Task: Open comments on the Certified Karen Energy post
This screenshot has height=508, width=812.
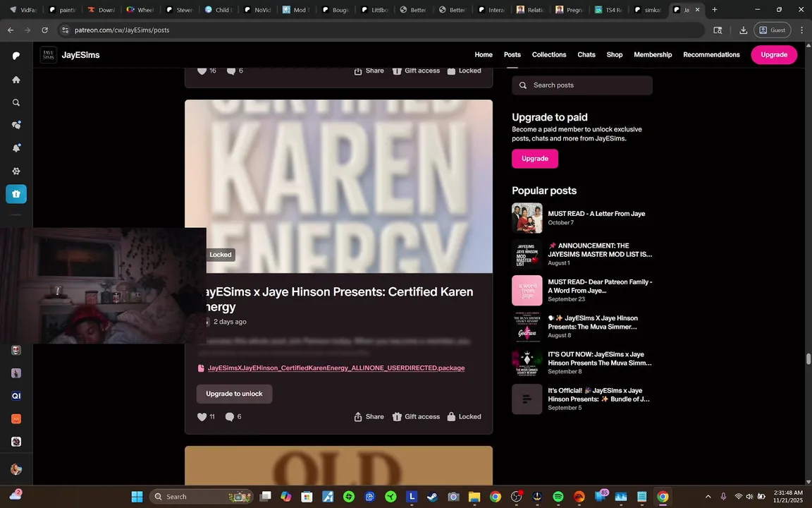Action: [229, 417]
